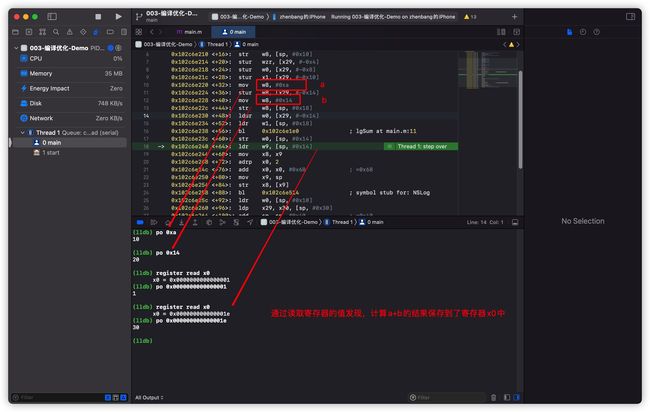Switch to the 0 main editor tab
The width and height of the screenshot is (650, 412).
pos(233,32)
